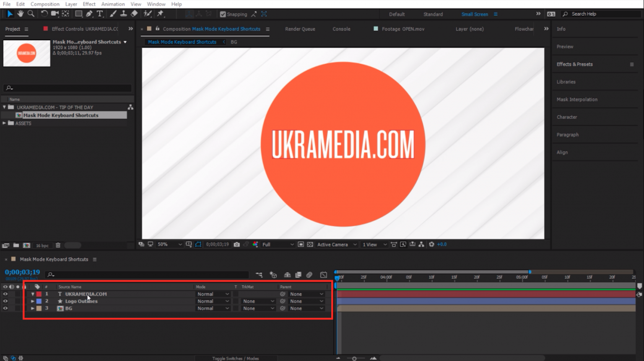Open comp flowchart icon in viewer footer
The height and width of the screenshot is (361, 644).
pyautogui.click(x=421, y=244)
